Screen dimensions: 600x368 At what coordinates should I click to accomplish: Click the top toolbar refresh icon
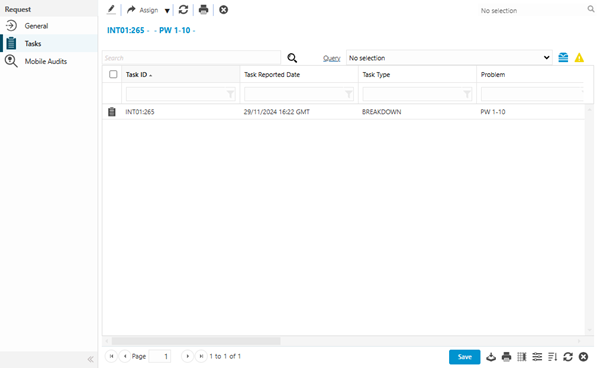(x=183, y=10)
